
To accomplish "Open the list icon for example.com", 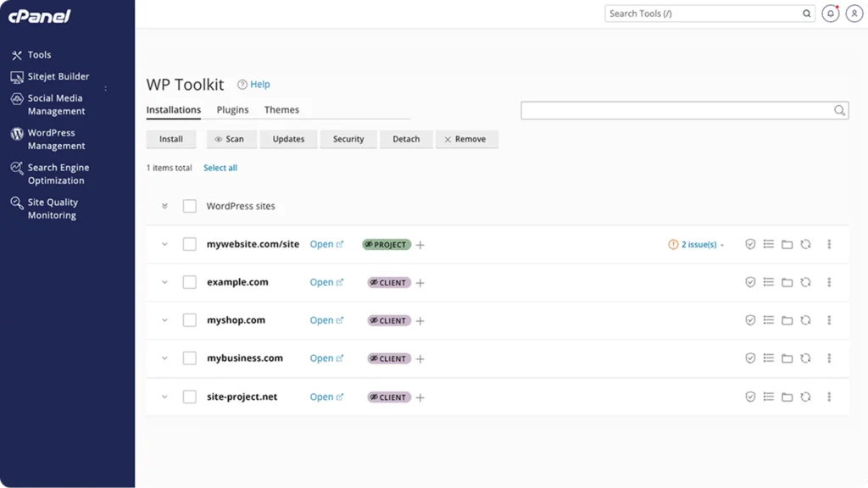I will click(x=768, y=282).
